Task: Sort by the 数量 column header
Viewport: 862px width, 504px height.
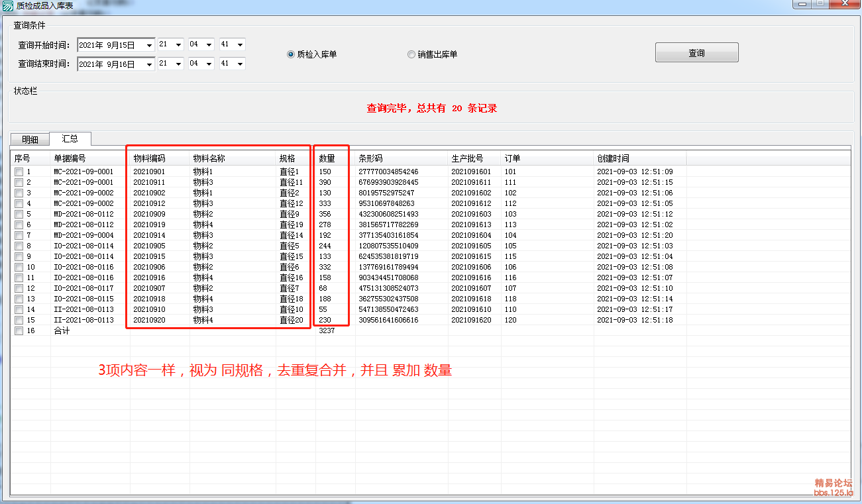Action: coord(335,158)
